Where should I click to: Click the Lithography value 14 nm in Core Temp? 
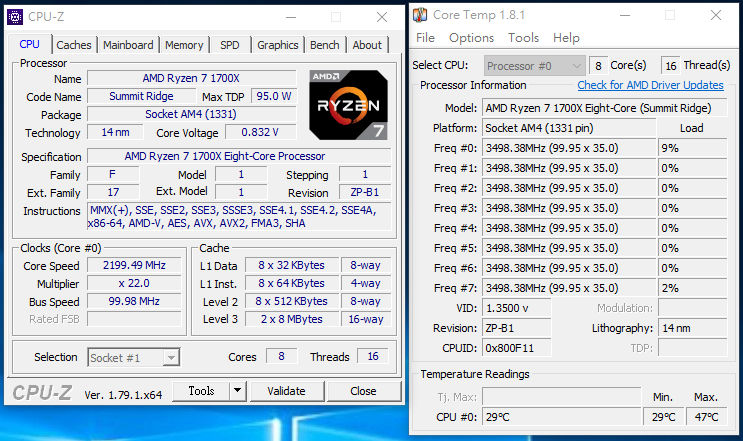pyautogui.click(x=692, y=328)
